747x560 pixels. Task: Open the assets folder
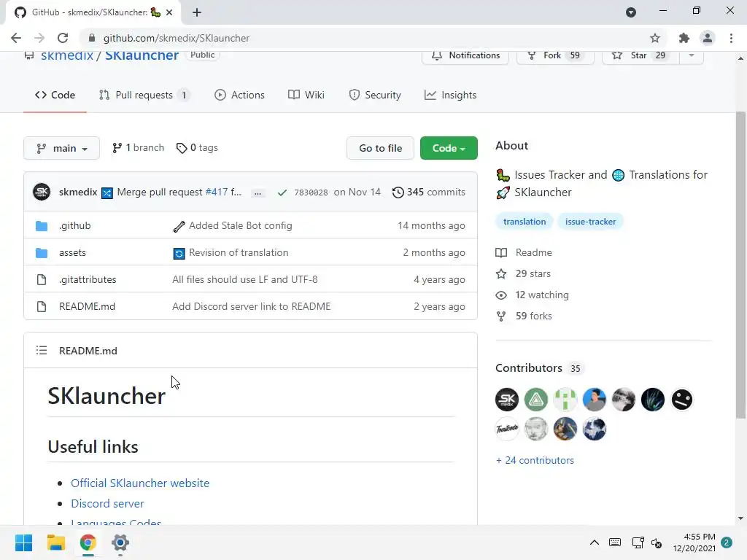click(x=72, y=252)
